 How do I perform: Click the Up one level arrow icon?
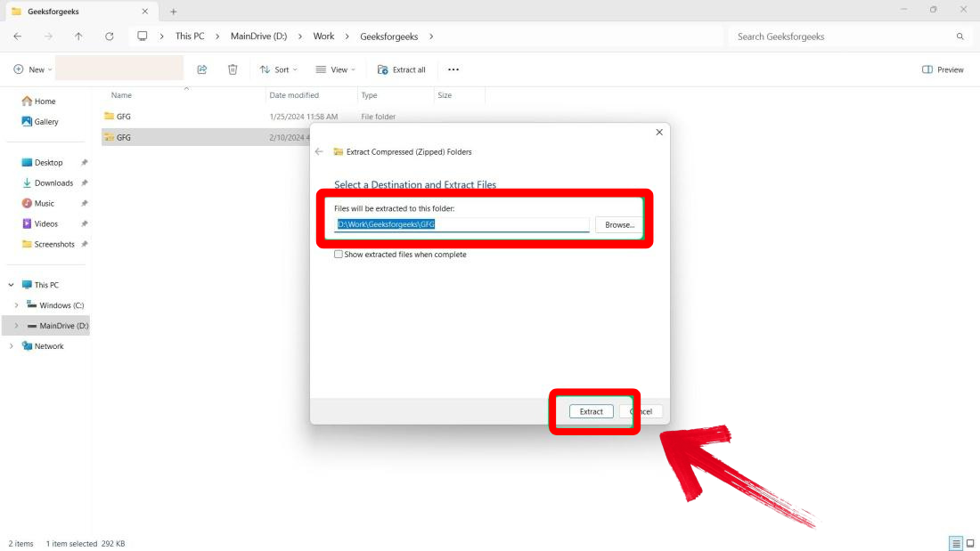(x=78, y=36)
